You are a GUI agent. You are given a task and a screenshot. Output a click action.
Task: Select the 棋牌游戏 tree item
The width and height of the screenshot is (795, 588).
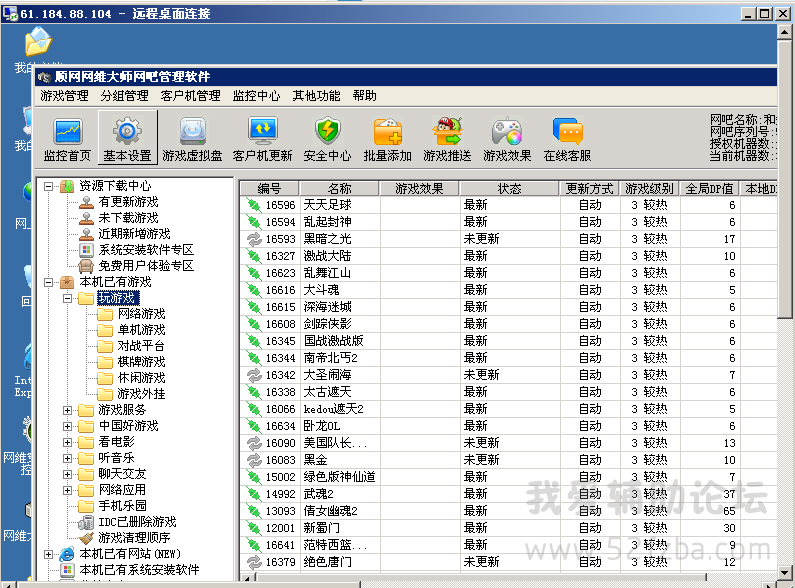point(141,362)
